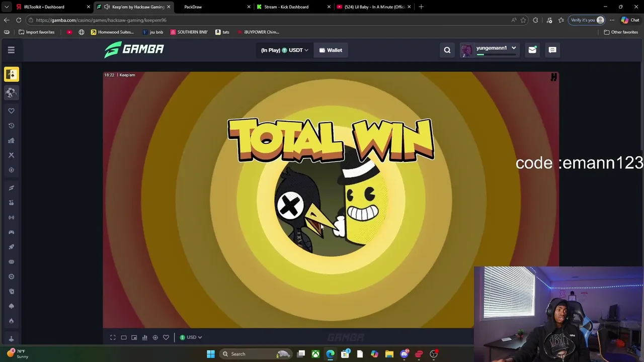This screenshot has width=644, height=362.
Task: Open a new browser tab
Action: (x=421, y=7)
